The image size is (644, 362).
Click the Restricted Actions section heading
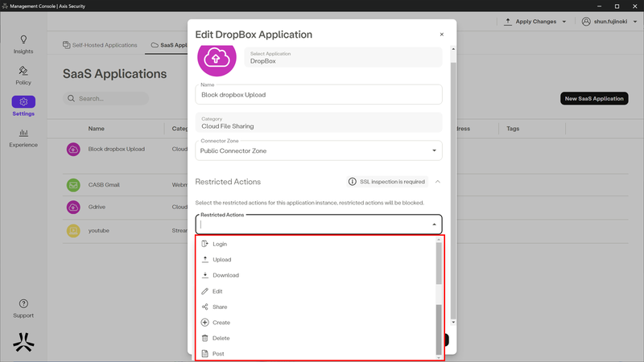tap(228, 182)
